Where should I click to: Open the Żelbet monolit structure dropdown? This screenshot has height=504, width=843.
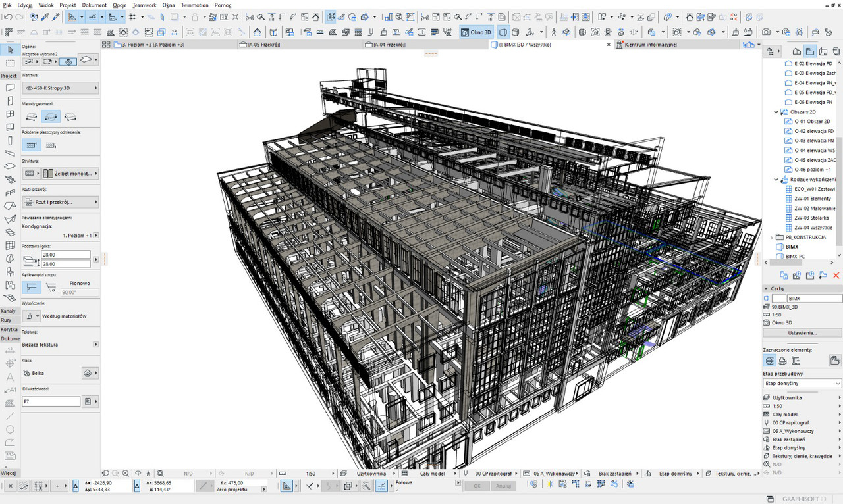70,174
